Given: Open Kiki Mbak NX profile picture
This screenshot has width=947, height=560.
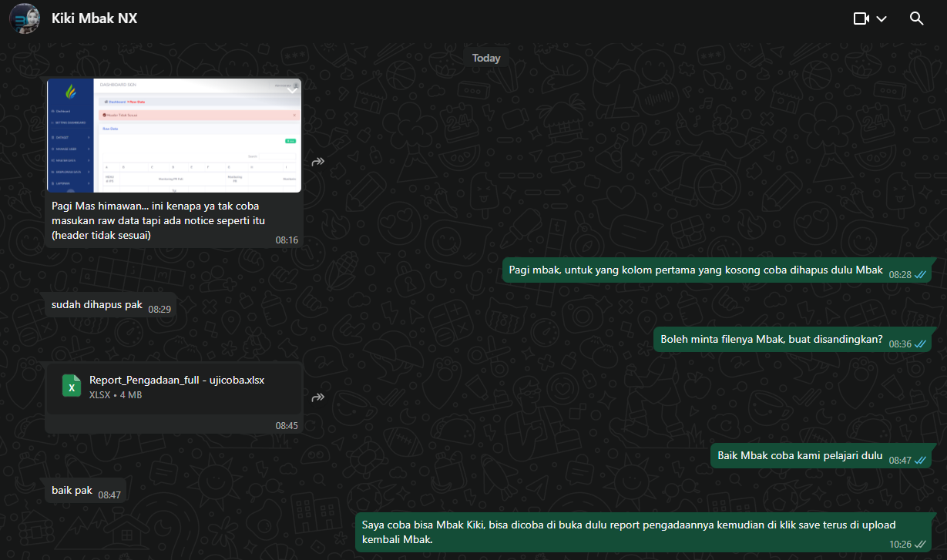Looking at the screenshot, I should pos(24,18).
